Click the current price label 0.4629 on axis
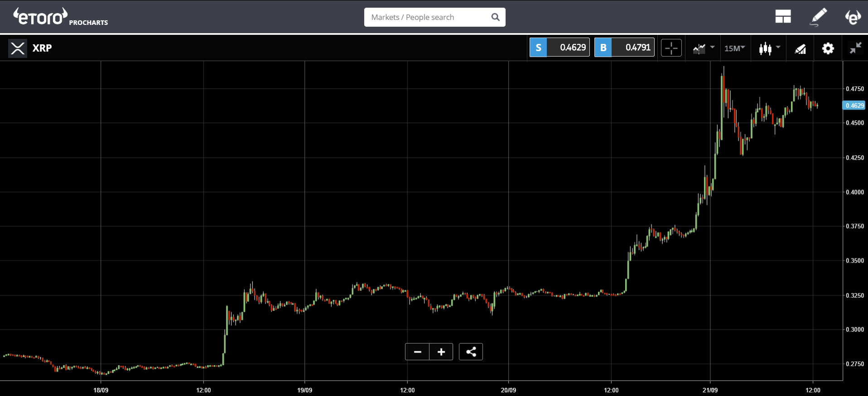This screenshot has width=868, height=396. tap(854, 105)
